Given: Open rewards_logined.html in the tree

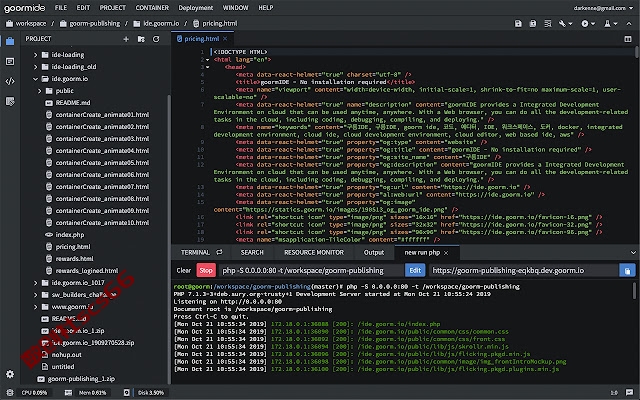Looking at the screenshot, I should pyautogui.click(x=87, y=271).
